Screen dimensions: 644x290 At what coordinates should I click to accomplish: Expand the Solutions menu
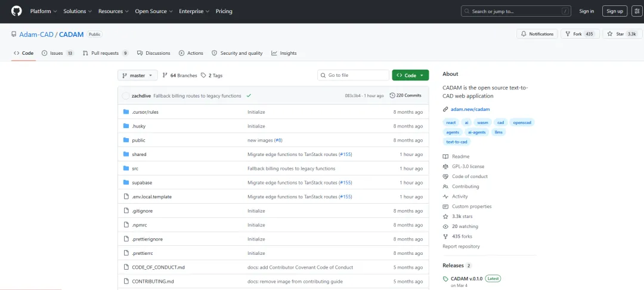pyautogui.click(x=78, y=11)
